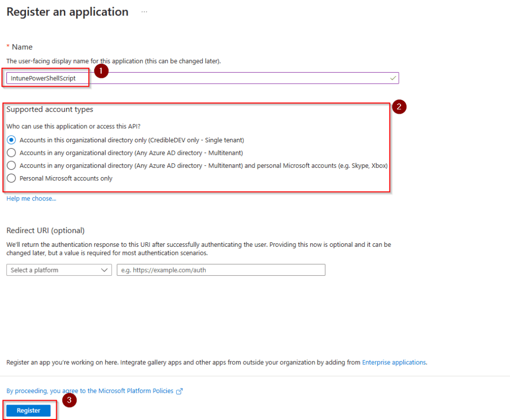Click the green checkmark in the Name field
The width and height of the screenshot is (510, 420).
point(393,78)
